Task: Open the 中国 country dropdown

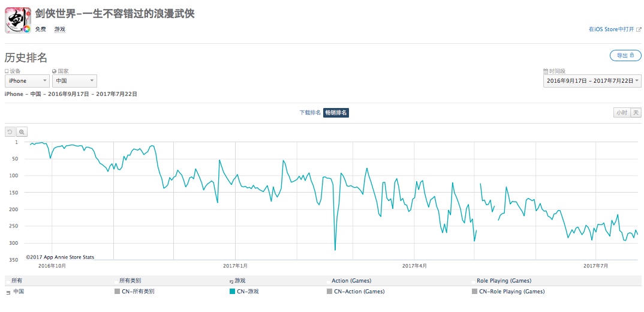Action: point(74,81)
